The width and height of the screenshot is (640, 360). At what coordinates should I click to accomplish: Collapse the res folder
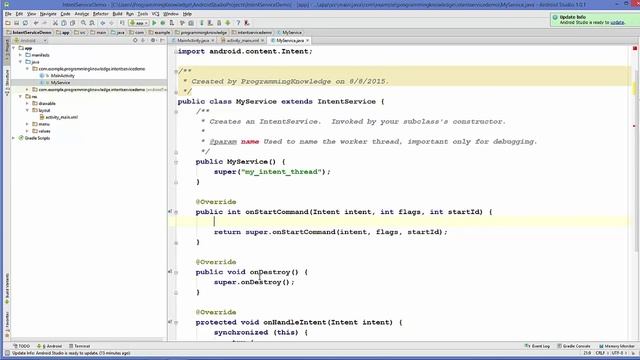21,97
